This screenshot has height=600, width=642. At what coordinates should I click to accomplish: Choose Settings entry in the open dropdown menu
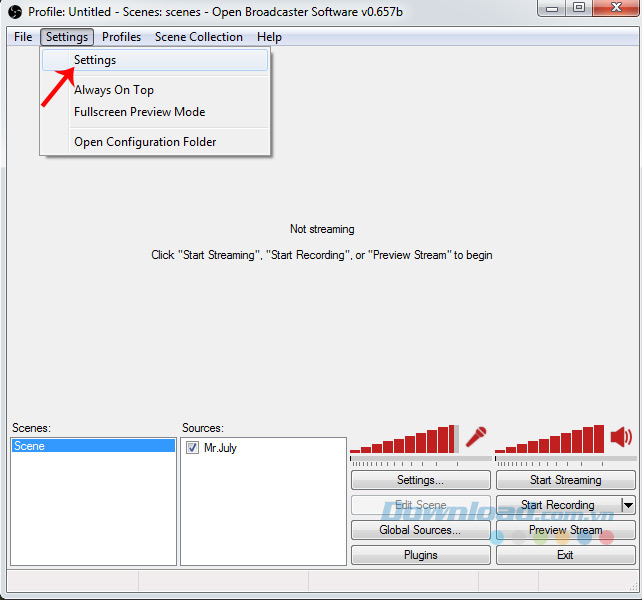95,60
